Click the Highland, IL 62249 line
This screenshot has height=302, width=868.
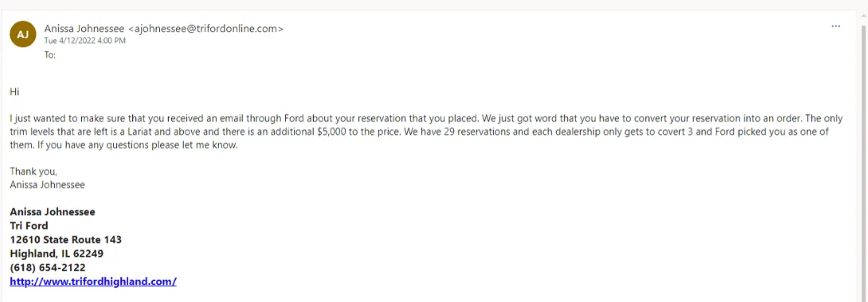click(57, 253)
